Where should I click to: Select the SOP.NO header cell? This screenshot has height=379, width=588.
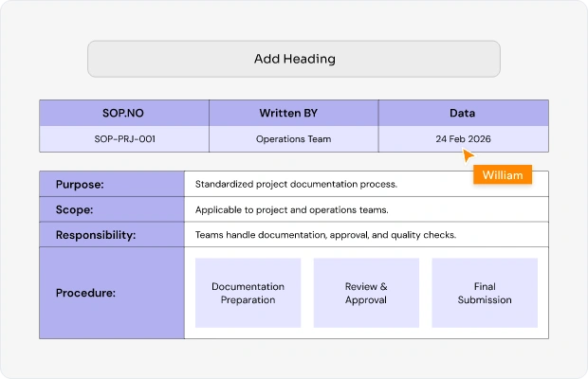(124, 113)
